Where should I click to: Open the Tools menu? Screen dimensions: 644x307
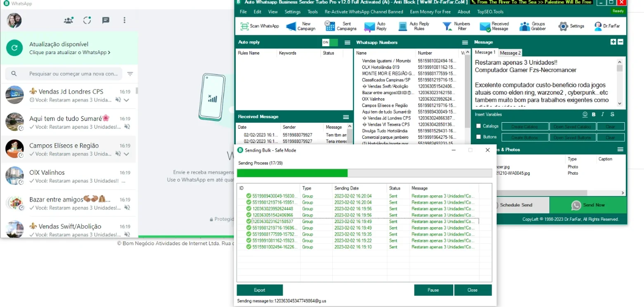click(x=313, y=12)
